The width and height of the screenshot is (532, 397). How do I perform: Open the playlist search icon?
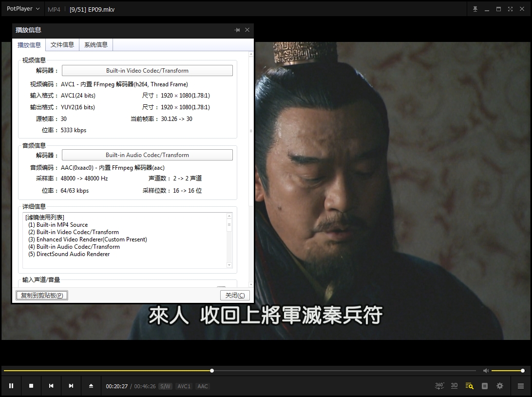coord(470,386)
